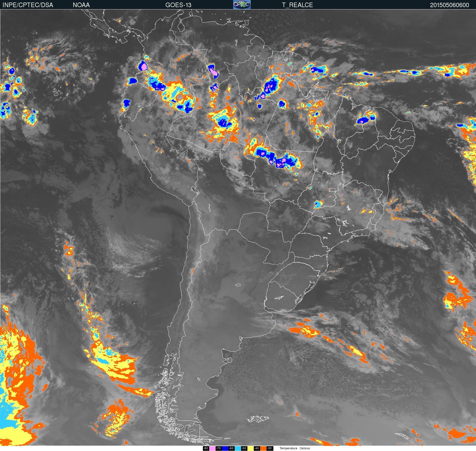Click the Falkland Islands outline
476x451 pixels.
click(258, 419)
